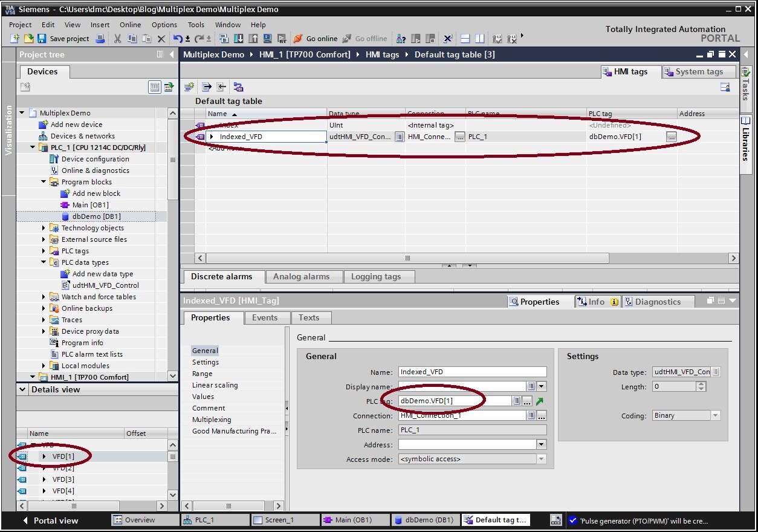This screenshot has width=758, height=532.
Task: Click the Paste icon in the toolbar
Action: (146, 39)
